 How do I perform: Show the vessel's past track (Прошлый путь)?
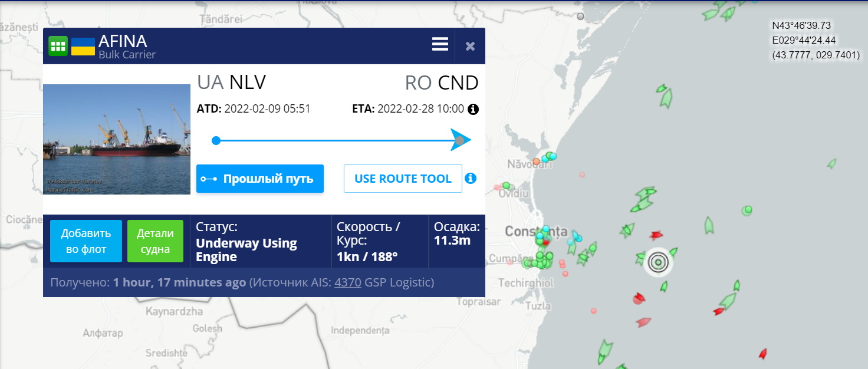click(x=260, y=179)
